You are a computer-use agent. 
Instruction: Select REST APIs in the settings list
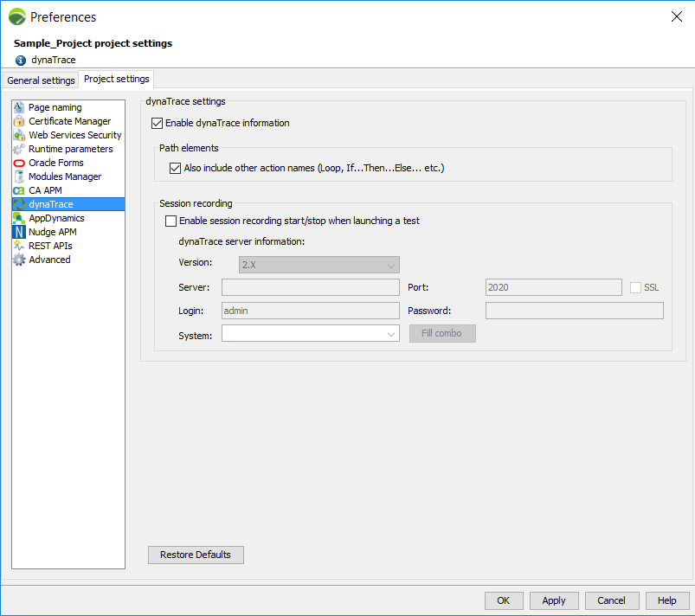coord(50,246)
